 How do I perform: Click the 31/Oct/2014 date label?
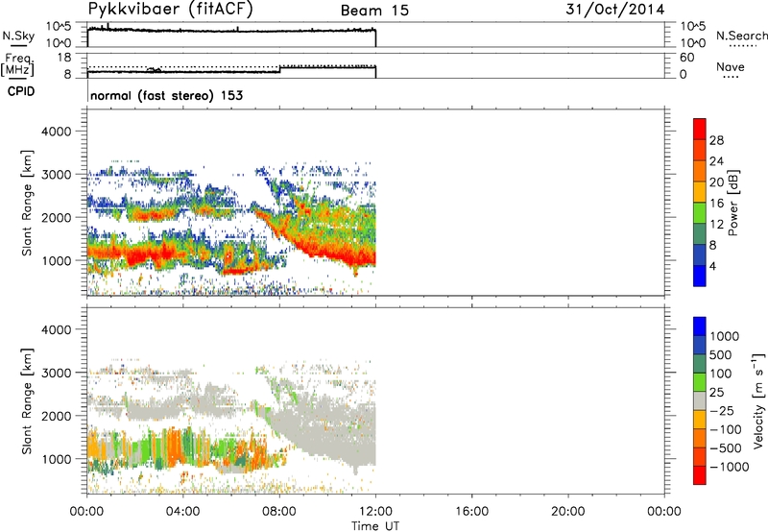pyautogui.click(x=615, y=10)
